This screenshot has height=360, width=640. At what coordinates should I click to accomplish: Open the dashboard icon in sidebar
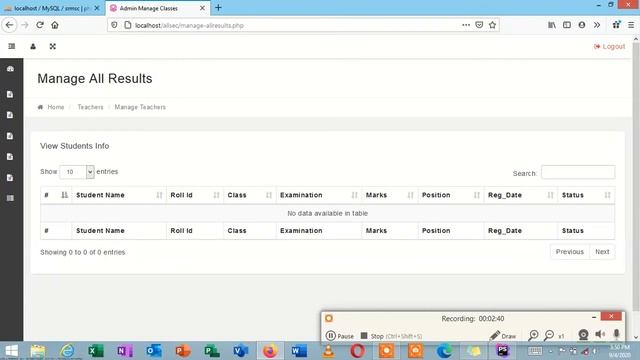pyautogui.click(x=11, y=69)
